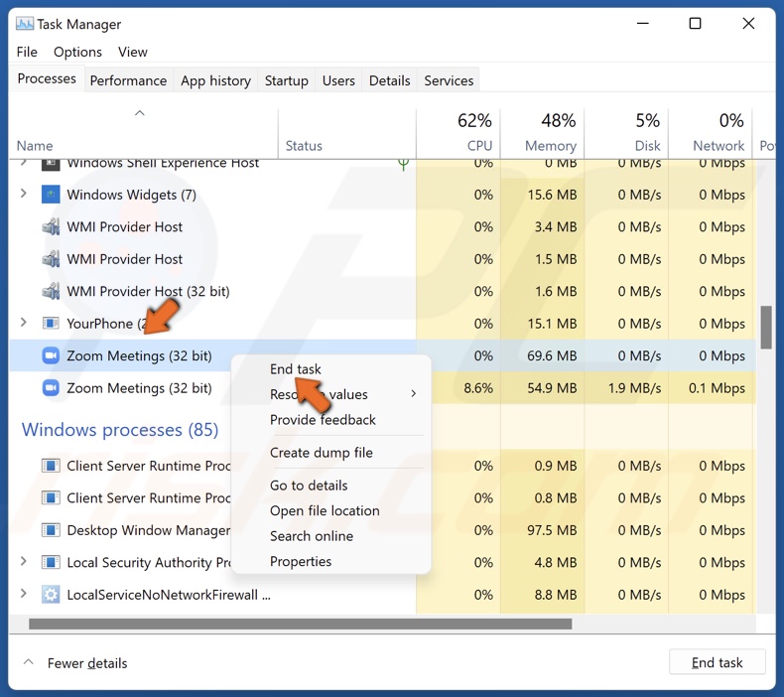Collapse view with Fewer details chevron
The width and height of the screenshot is (784, 697).
point(29,662)
